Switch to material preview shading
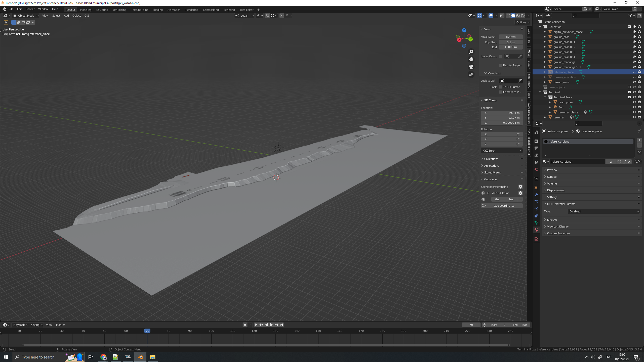 [518, 16]
